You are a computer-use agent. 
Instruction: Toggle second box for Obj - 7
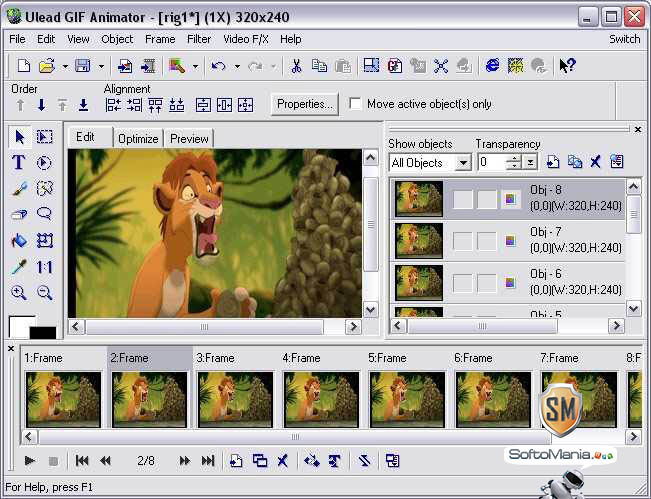point(487,241)
